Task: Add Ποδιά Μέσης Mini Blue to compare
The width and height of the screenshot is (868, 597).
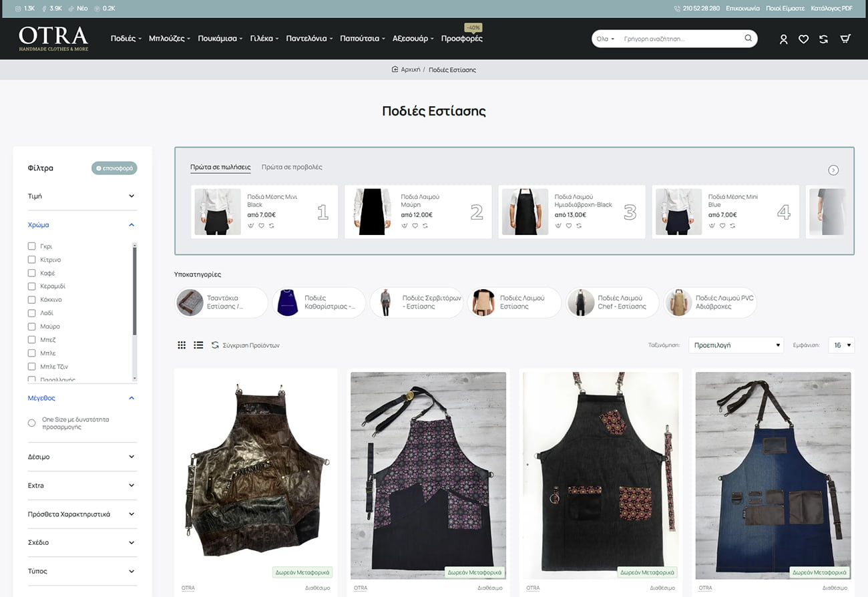Action: (x=732, y=226)
